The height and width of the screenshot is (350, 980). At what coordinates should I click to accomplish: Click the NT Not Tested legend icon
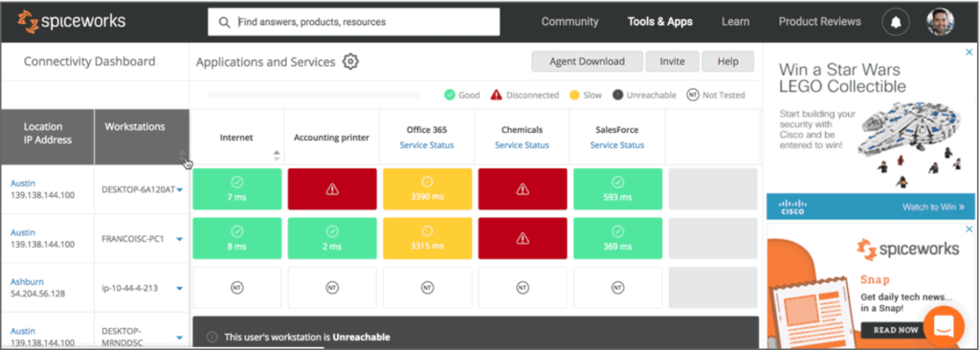pyautogui.click(x=693, y=95)
